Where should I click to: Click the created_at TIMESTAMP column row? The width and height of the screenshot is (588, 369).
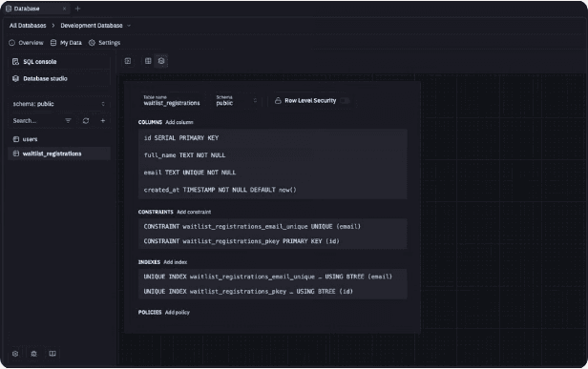tap(273, 190)
